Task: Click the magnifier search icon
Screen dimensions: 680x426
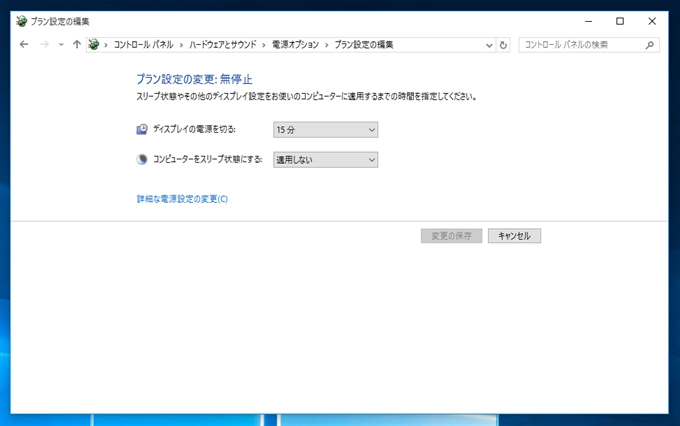Action: tap(649, 45)
